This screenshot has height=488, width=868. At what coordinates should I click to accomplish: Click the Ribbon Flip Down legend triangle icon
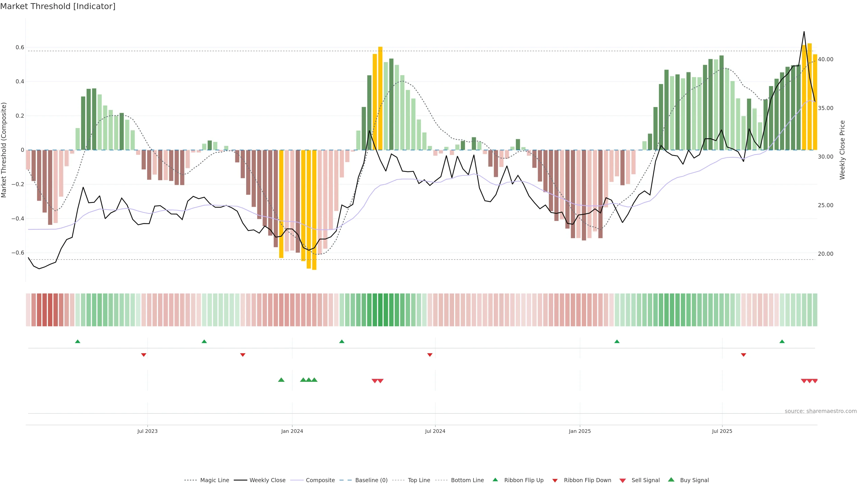click(555, 481)
